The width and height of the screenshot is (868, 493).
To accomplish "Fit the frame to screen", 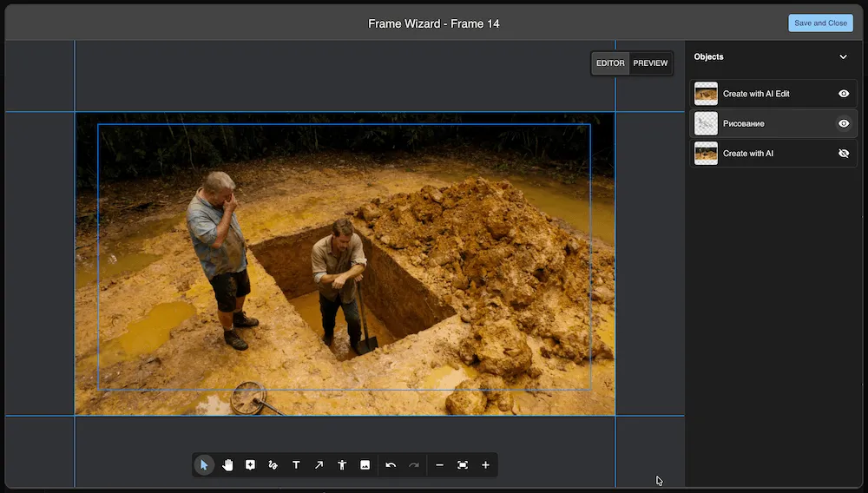I will click(x=463, y=465).
